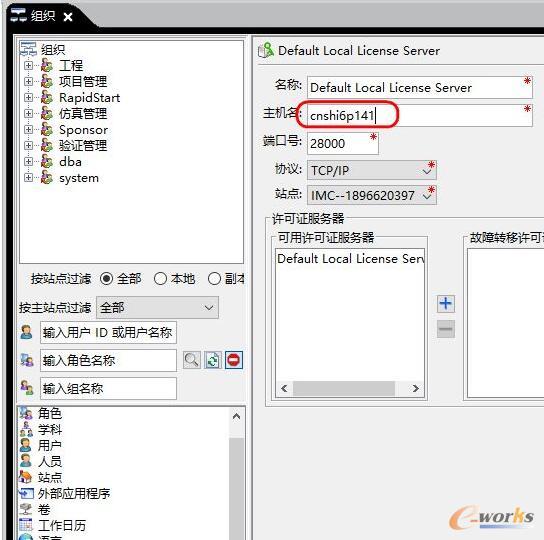Click the minus remove button
This screenshot has height=540, width=544.
pos(445,329)
